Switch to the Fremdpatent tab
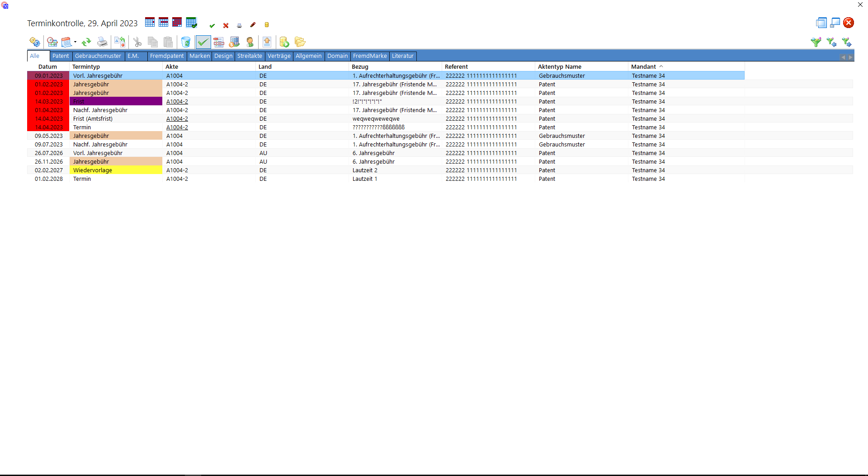This screenshot has height=476, width=868. pos(167,56)
